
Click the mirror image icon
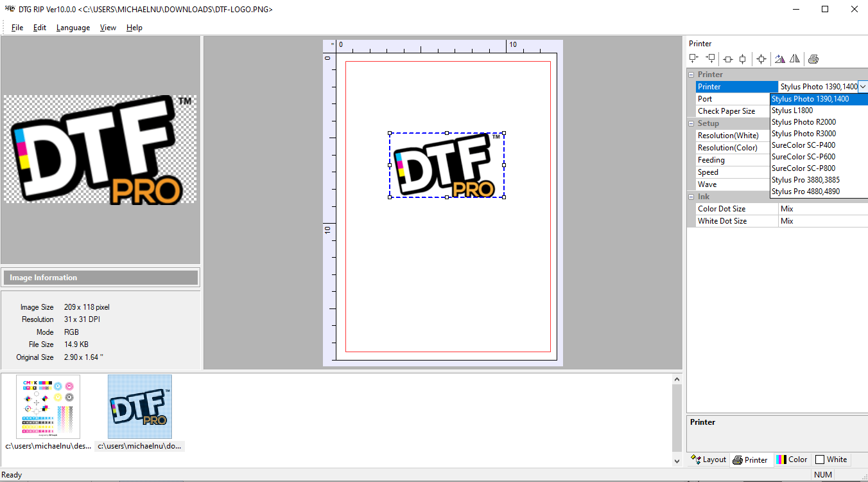795,59
